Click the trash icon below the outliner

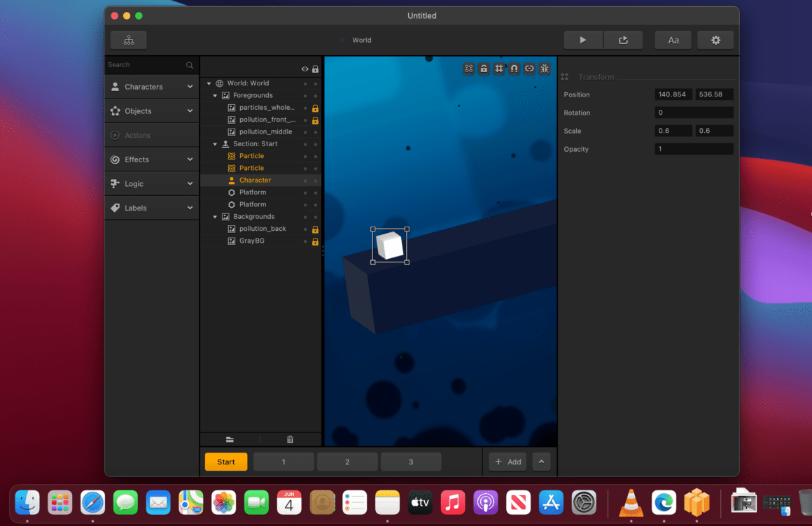click(x=290, y=439)
